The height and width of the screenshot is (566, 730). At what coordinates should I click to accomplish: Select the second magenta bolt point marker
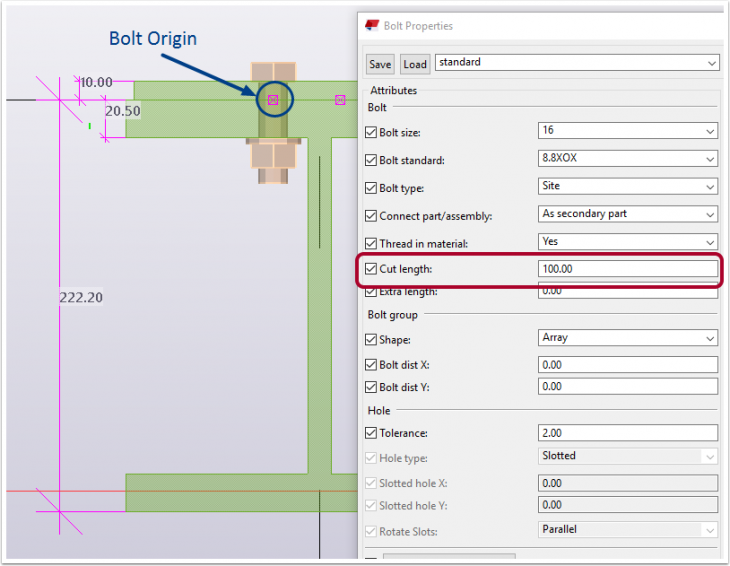tap(340, 100)
